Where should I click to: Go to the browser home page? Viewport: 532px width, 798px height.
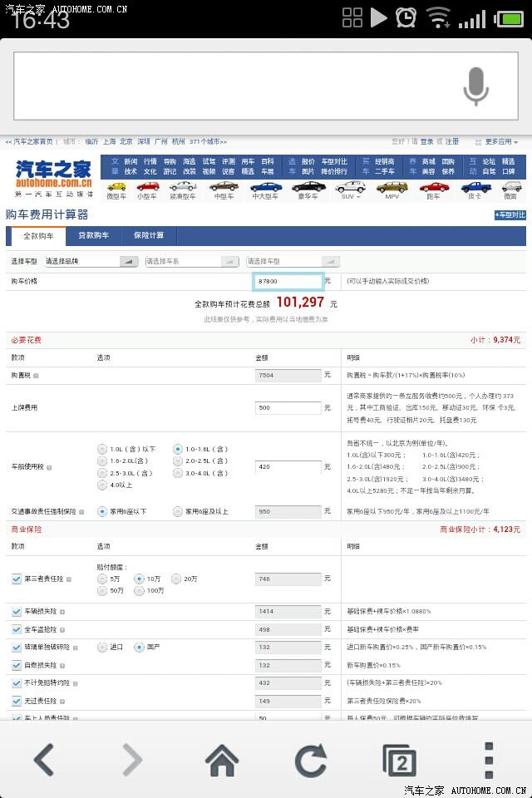[x=222, y=759]
